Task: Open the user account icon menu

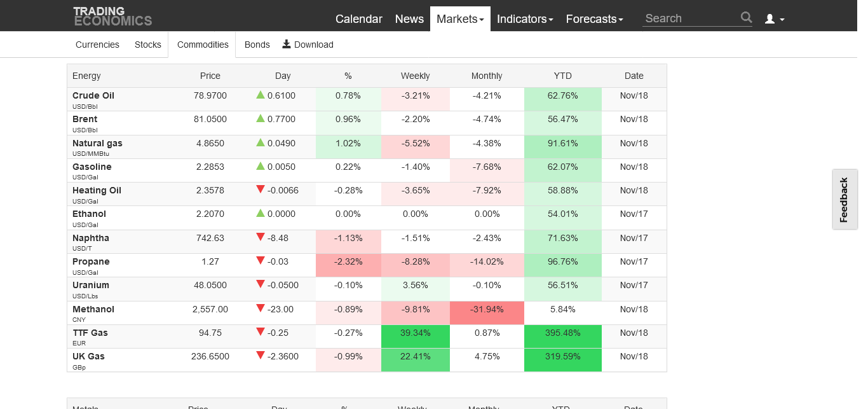Action: [x=774, y=19]
